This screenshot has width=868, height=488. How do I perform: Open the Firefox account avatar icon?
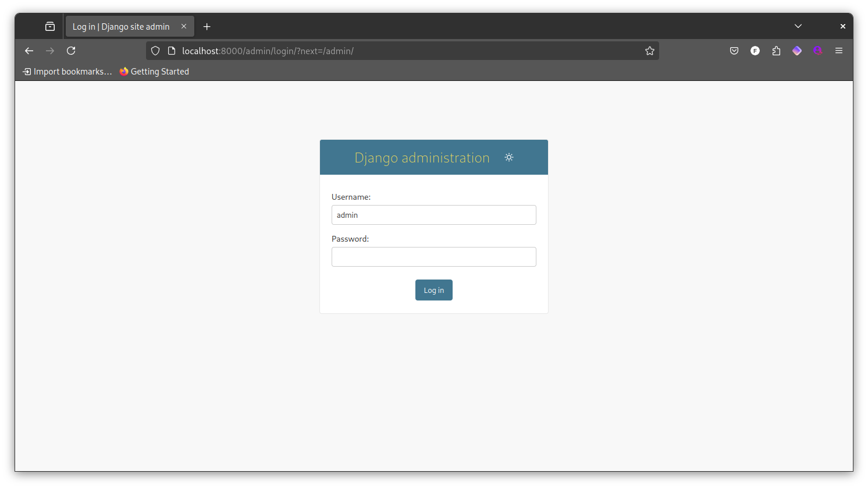click(x=755, y=51)
